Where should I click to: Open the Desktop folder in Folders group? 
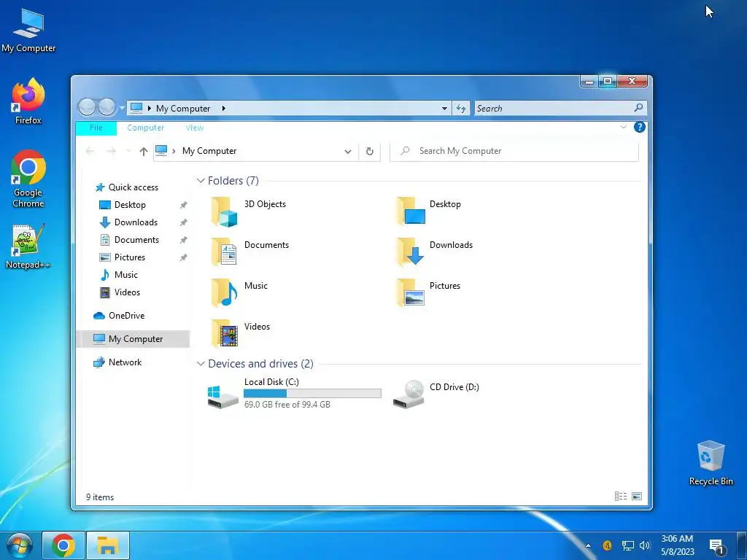pos(429,211)
